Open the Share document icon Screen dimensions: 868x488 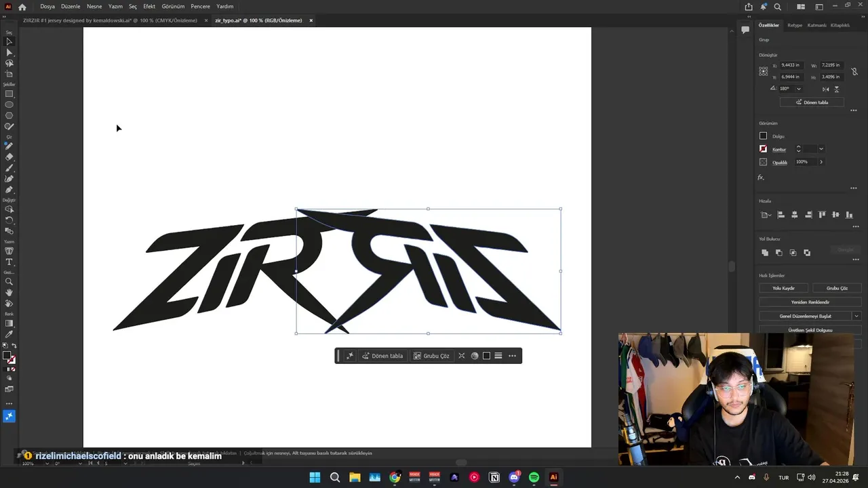click(749, 7)
